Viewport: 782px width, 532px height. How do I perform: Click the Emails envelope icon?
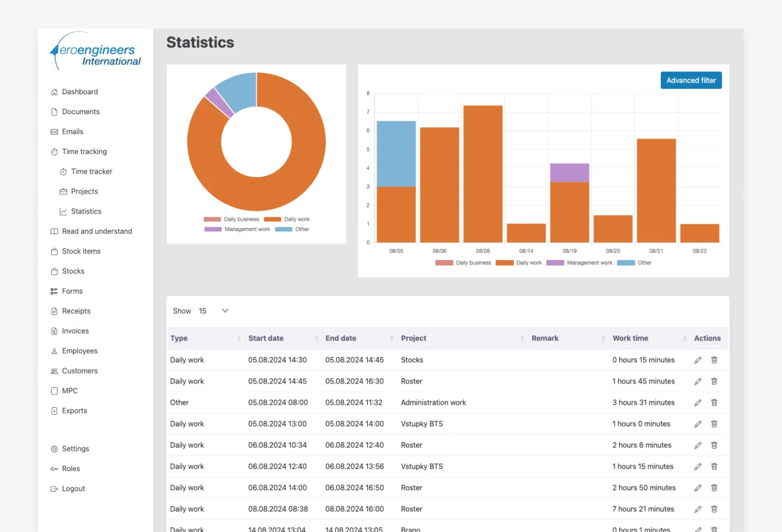54,132
